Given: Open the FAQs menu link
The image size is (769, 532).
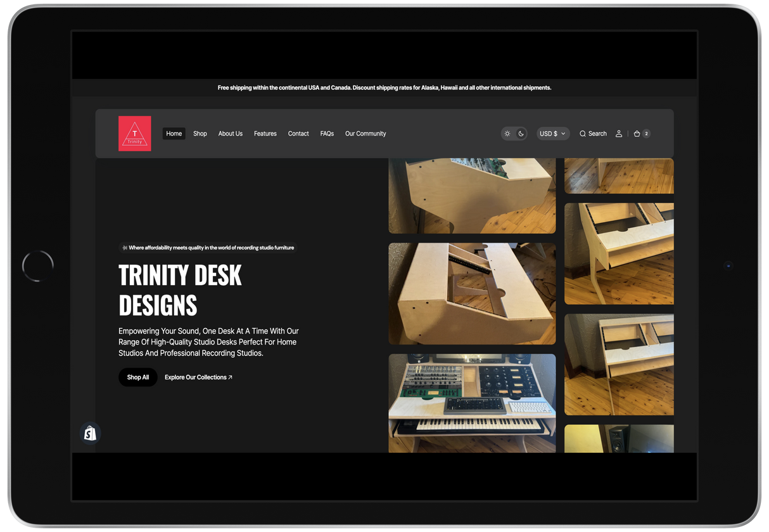Looking at the screenshot, I should pos(327,134).
